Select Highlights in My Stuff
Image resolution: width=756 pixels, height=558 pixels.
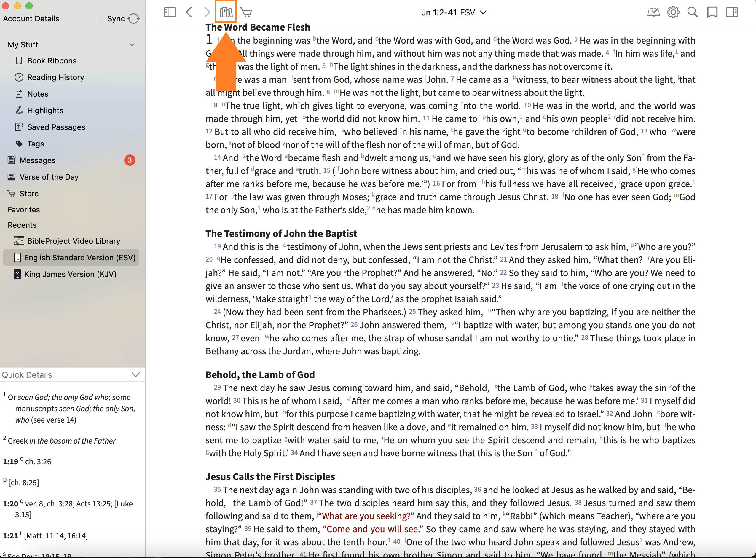coord(45,111)
